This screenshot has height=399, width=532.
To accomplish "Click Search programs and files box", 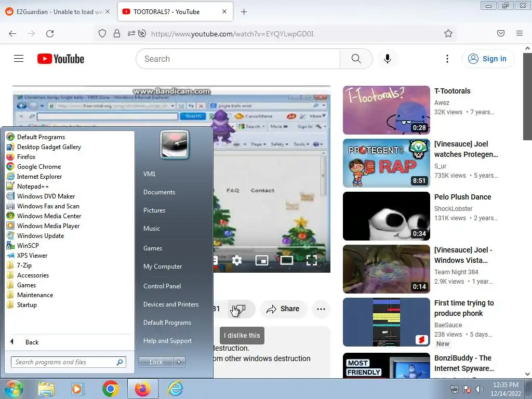I will [x=69, y=362].
